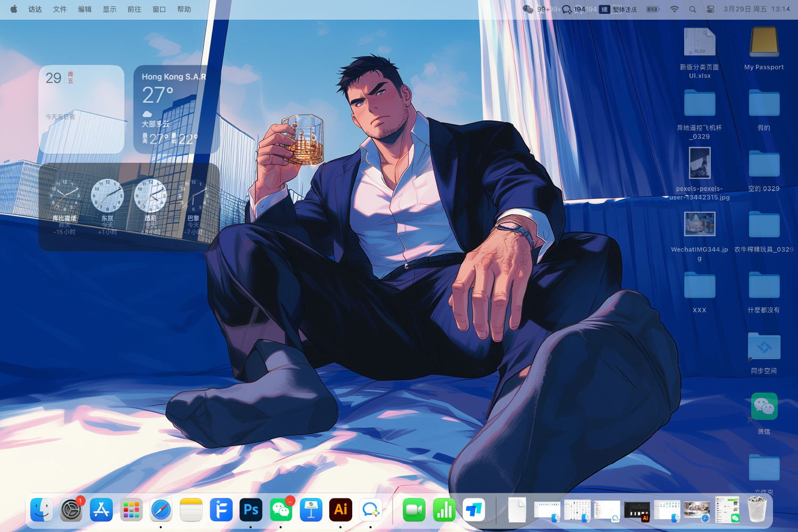Open the Notes app in the Dock

(191, 510)
